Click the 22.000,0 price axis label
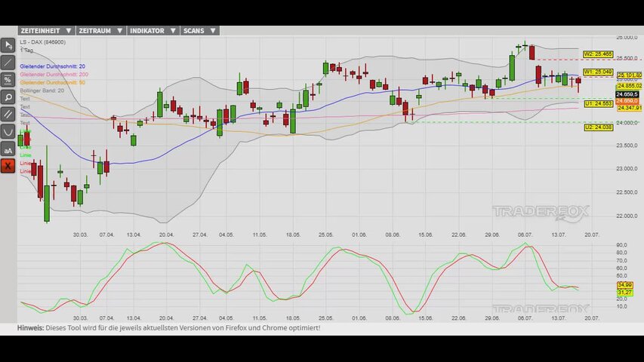The height and width of the screenshot is (362, 644). point(627,216)
